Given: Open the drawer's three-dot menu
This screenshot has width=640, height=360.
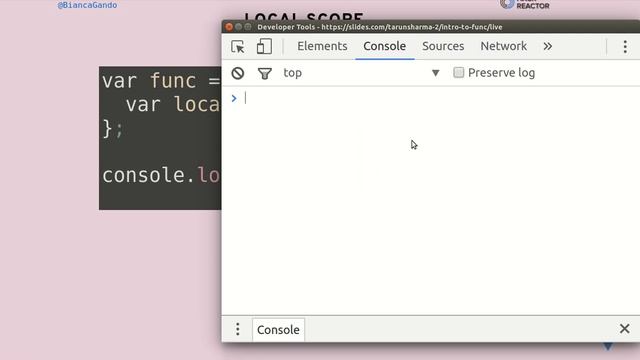Looking at the screenshot, I should (238, 329).
